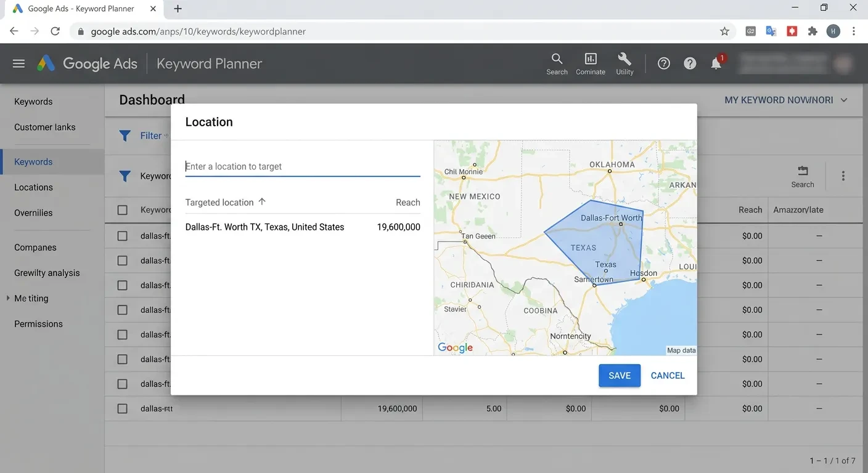Click the 1 – 1 / 1 of 7 pagination text

pos(832,460)
